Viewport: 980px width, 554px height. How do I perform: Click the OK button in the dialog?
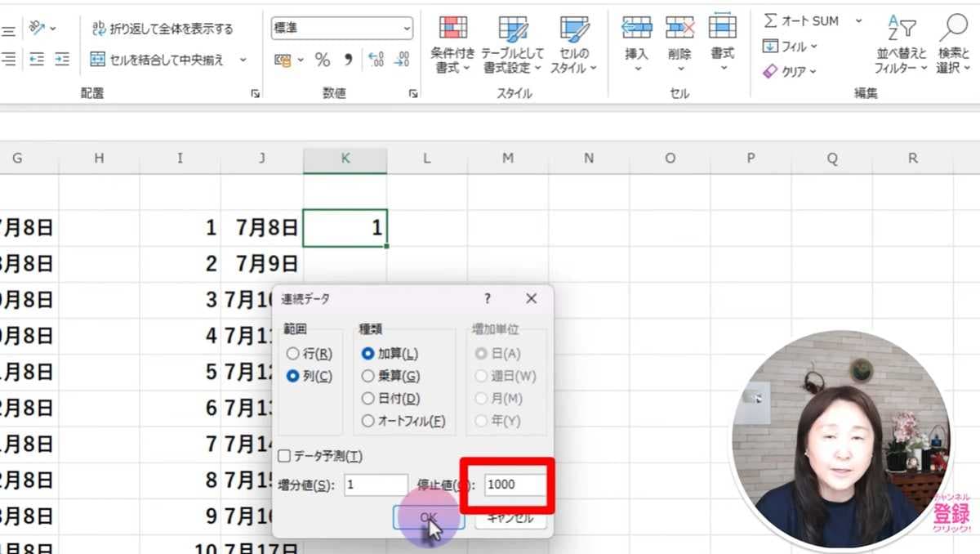pos(429,516)
